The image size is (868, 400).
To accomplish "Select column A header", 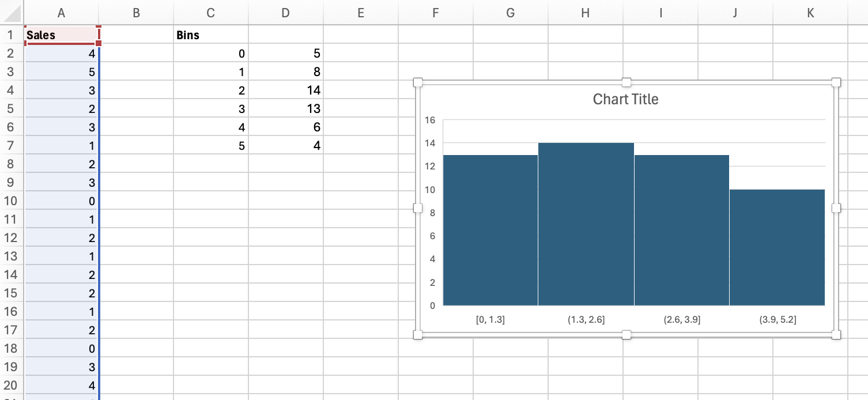I will coord(62,13).
